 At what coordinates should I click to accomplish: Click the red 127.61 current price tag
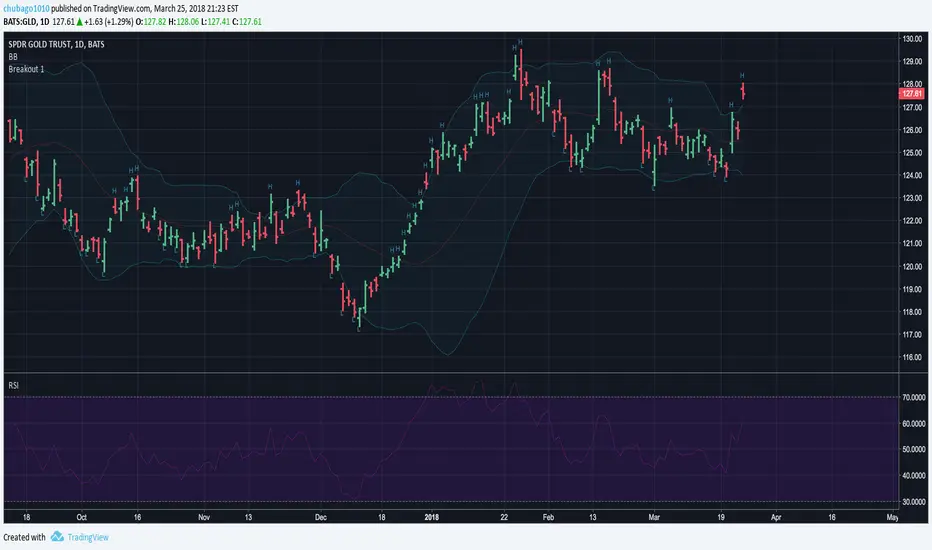tap(912, 93)
